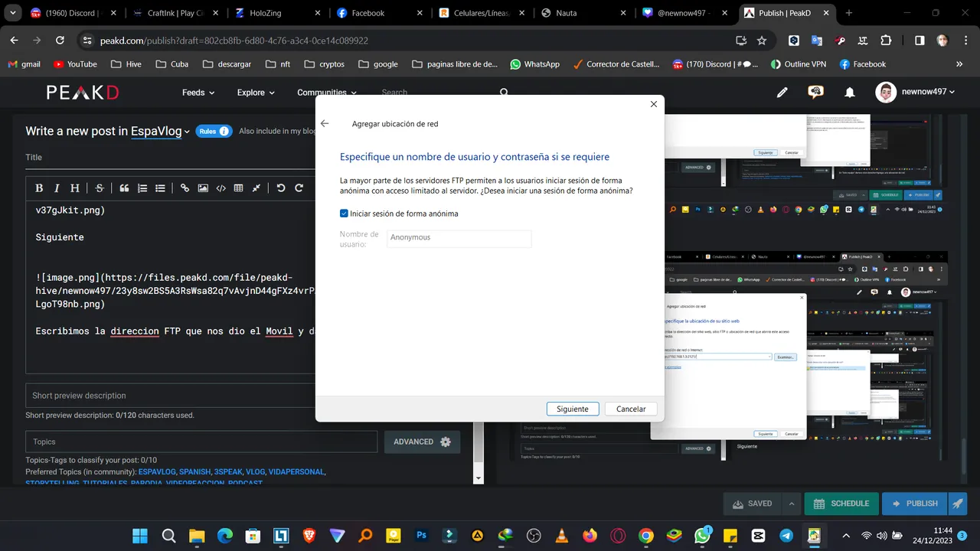Open the Feeds dropdown menu
Screen dimensions: 980x551
coord(198,93)
